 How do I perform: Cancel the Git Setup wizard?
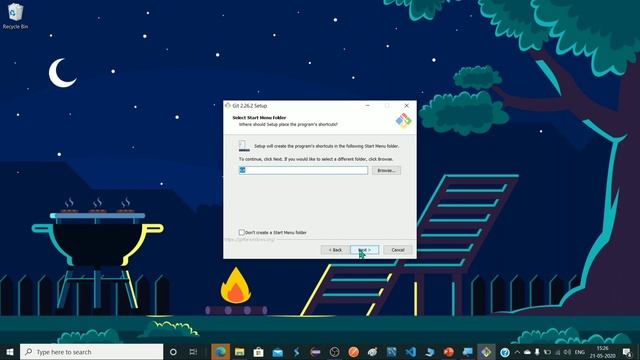pos(398,250)
